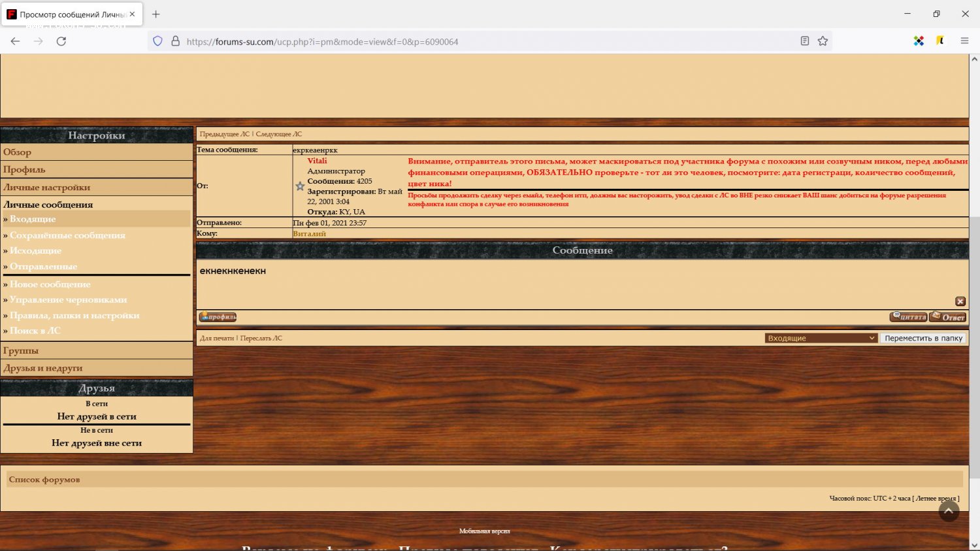Open sender's profile button

click(218, 317)
